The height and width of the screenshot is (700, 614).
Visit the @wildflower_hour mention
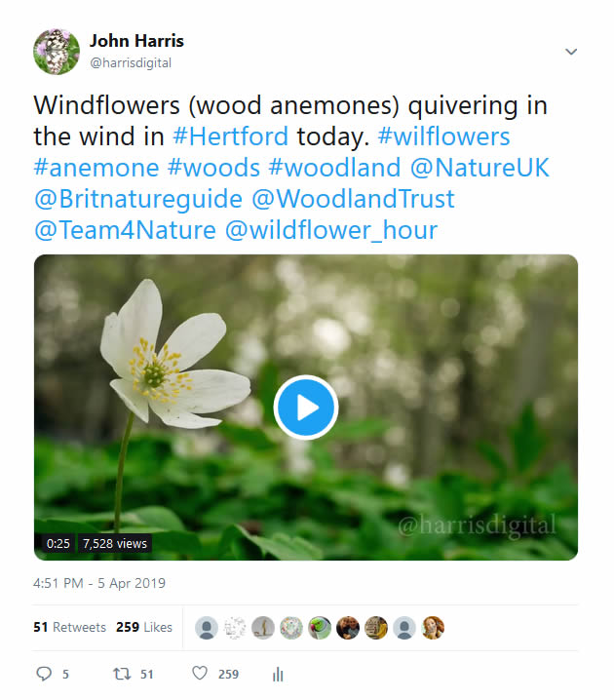(x=330, y=230)
